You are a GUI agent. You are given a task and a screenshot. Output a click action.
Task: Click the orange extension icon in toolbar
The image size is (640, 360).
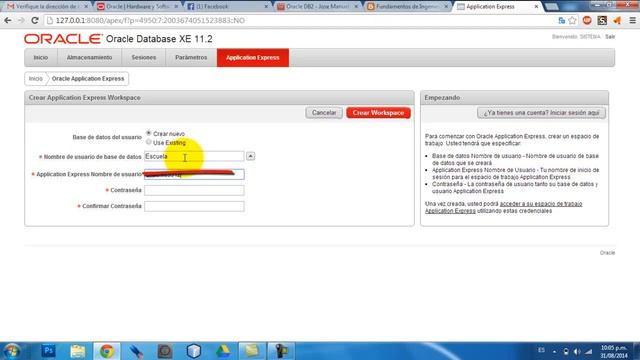point(617,20)
